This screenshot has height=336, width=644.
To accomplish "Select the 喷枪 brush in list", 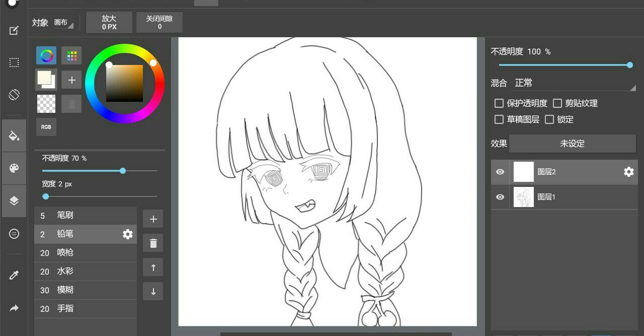I will point(86,253).
